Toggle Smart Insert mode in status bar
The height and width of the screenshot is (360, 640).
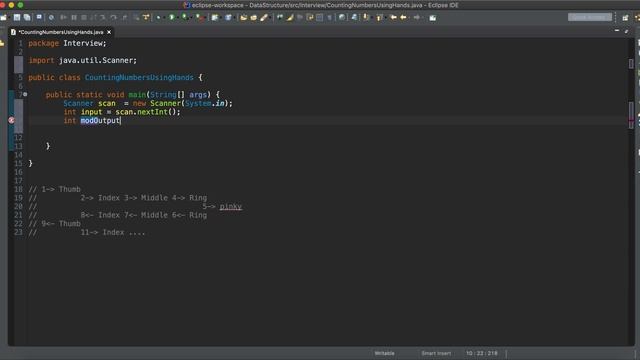pyautogui.click(x=436, y=353)
